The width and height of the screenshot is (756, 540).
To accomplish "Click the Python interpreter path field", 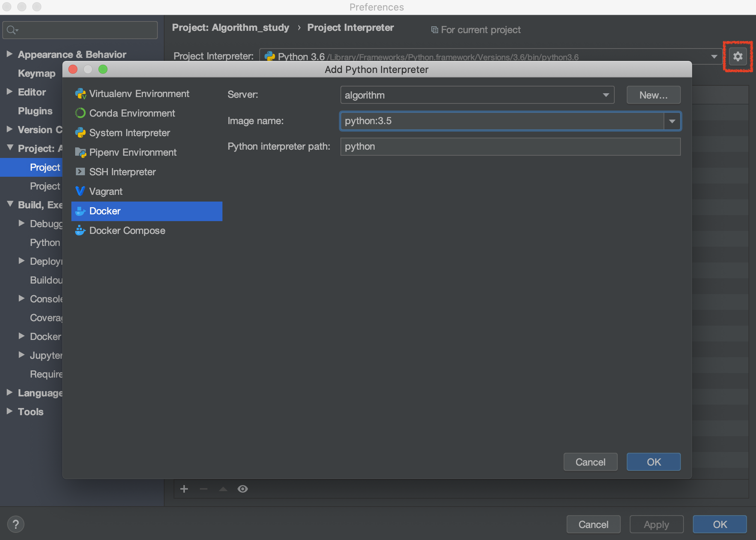I will click(510, 147).
